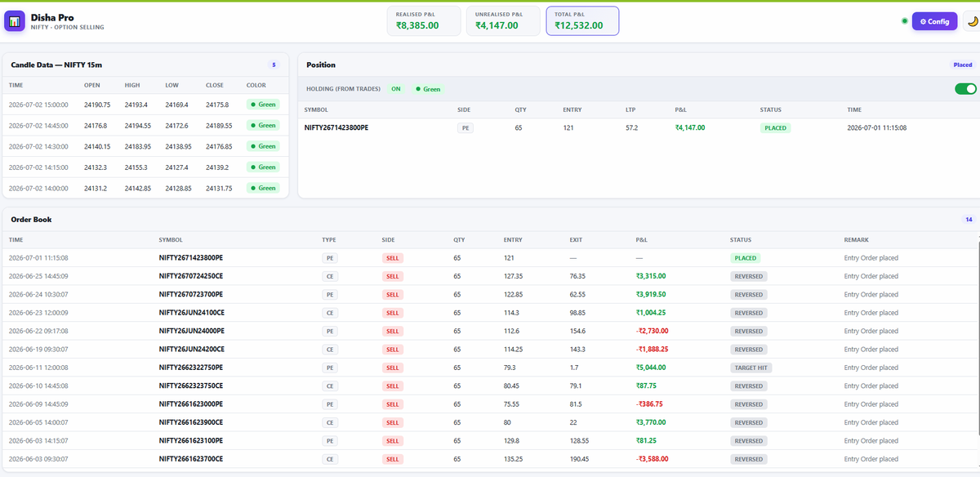Image resolution: width=980 pixels, height=477 pixels.
Task: Click candle time 2026-07-02 14:45:00
Action: tap(38, 126)
